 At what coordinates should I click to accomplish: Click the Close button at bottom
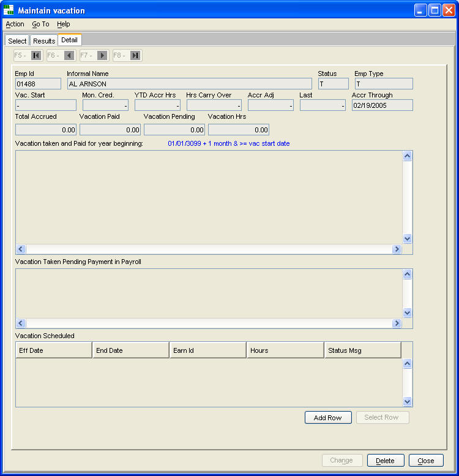[x=426, y=461]
